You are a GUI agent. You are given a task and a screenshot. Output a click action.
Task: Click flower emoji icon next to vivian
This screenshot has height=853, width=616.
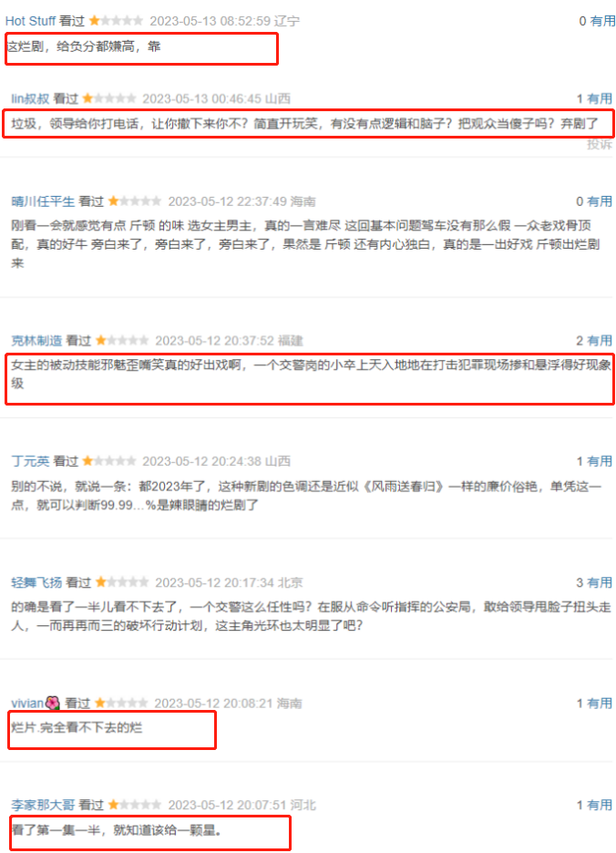(x=53, y=703)
